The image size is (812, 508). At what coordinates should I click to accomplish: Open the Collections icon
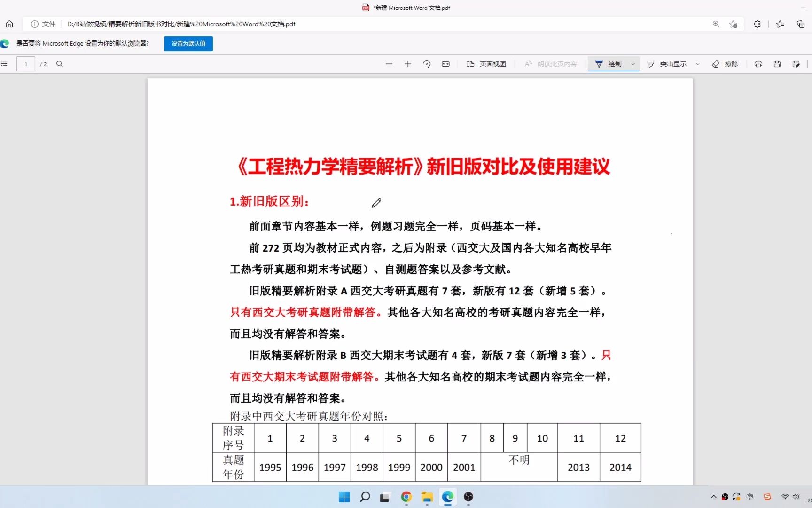801,24
